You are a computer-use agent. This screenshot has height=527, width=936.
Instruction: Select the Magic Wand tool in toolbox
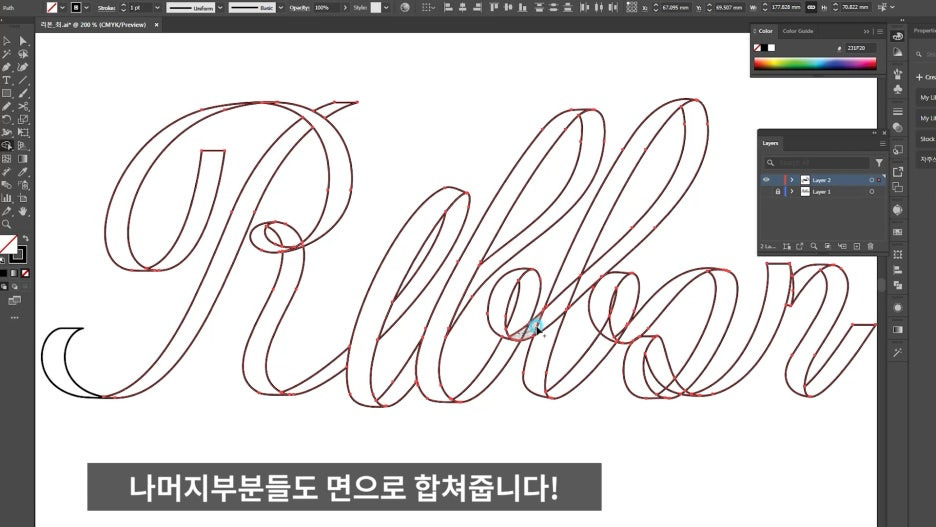point(7,54)
